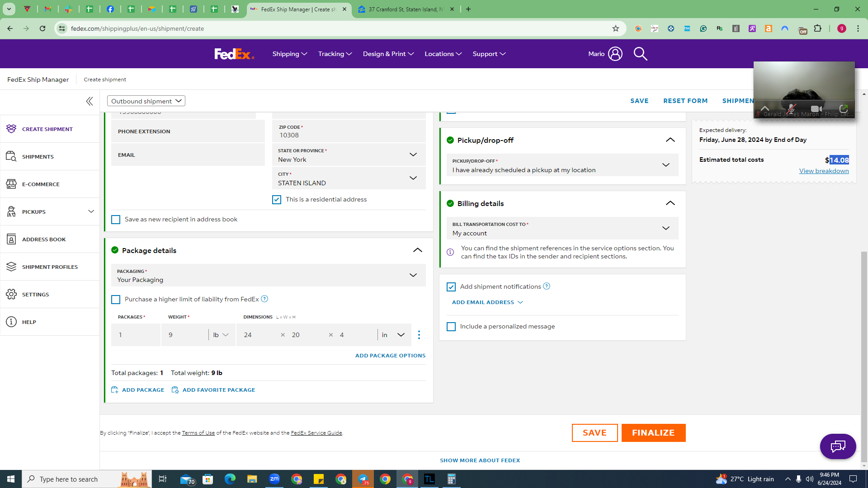Open the Mario user profile icon

615,54
